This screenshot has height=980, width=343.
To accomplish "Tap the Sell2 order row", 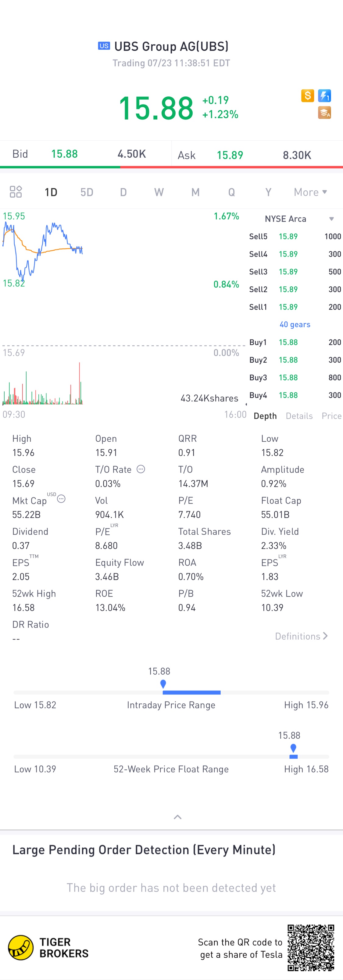I will 295,289.
